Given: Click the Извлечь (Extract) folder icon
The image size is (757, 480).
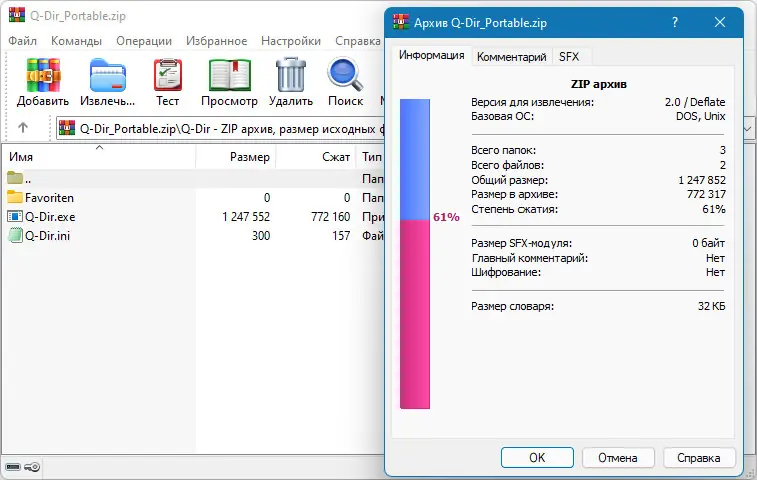Looking at the screenshot, I should click(x=108, y=75).
